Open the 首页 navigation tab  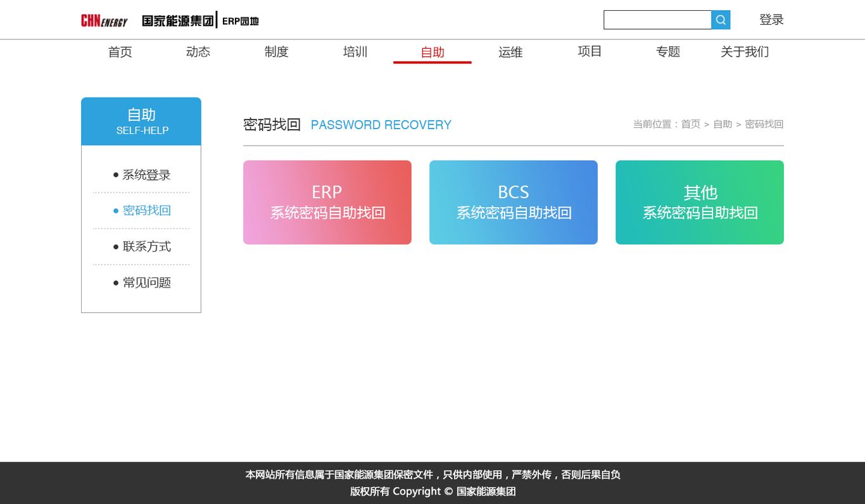pos(120,52)
